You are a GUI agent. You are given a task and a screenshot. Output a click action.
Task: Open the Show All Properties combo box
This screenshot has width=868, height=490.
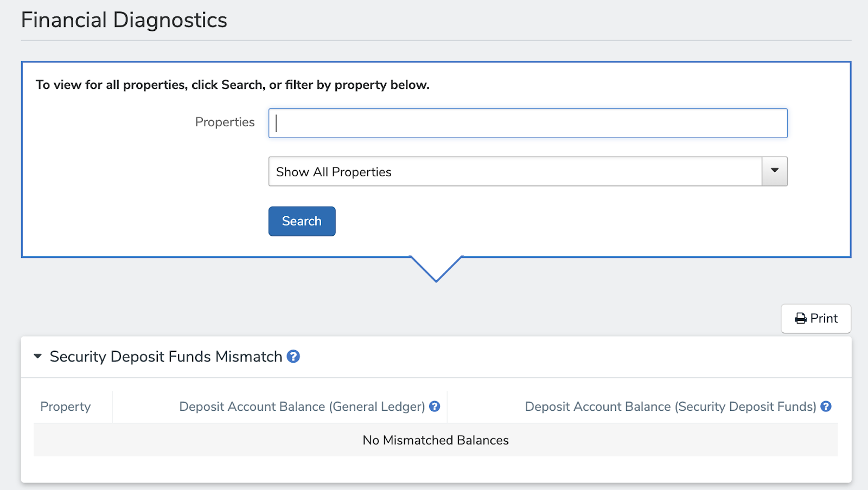click(527, 171)
